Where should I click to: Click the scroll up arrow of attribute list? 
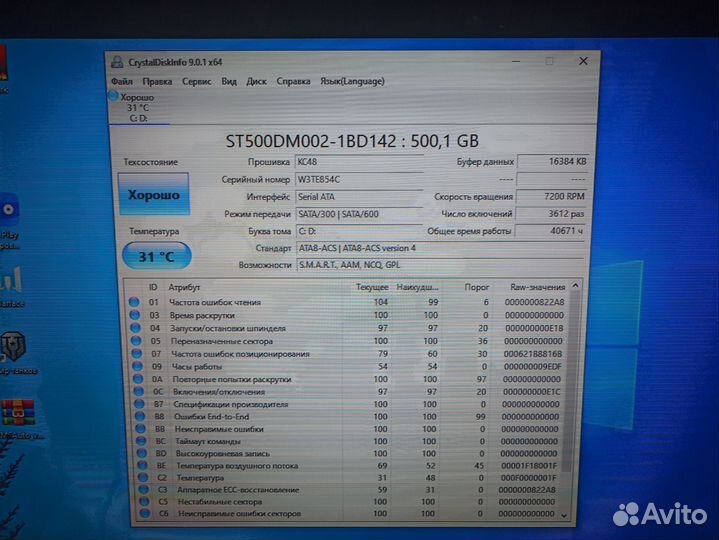[575, 286]
